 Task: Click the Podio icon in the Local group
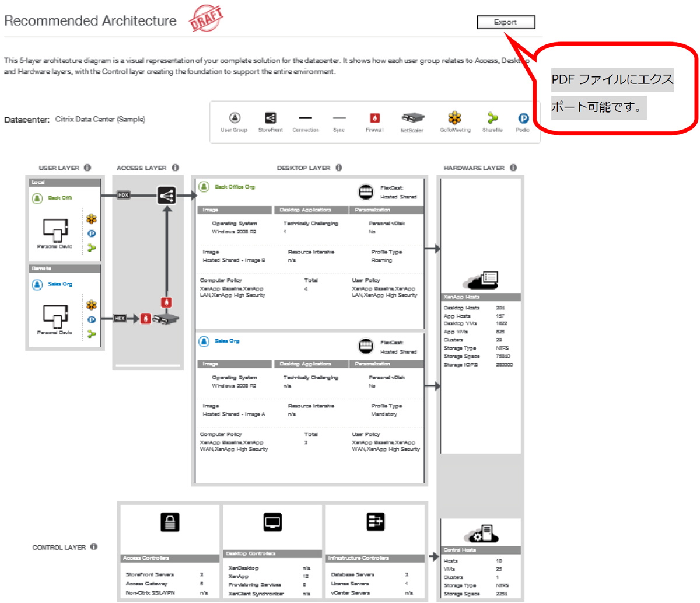pyautogui.click(x=92, y=233)
